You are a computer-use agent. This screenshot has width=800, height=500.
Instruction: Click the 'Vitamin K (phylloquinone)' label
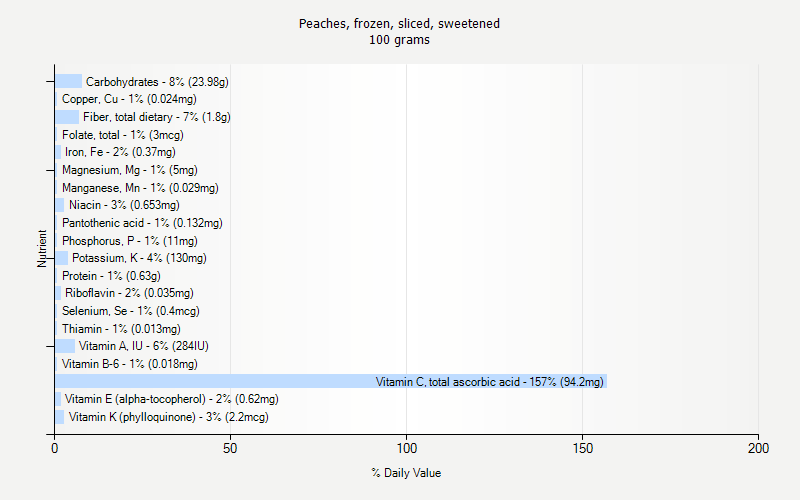pos(132,417)
